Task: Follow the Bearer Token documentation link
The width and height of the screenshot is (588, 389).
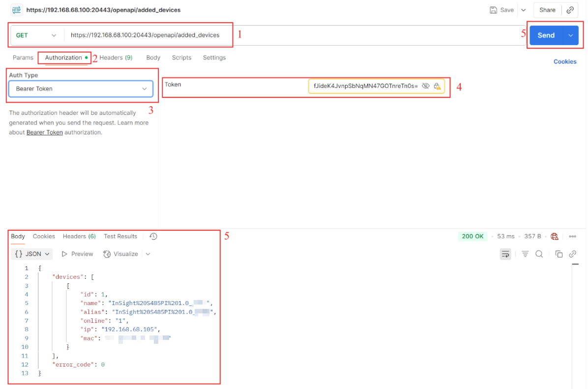Action: click(45, 132)
